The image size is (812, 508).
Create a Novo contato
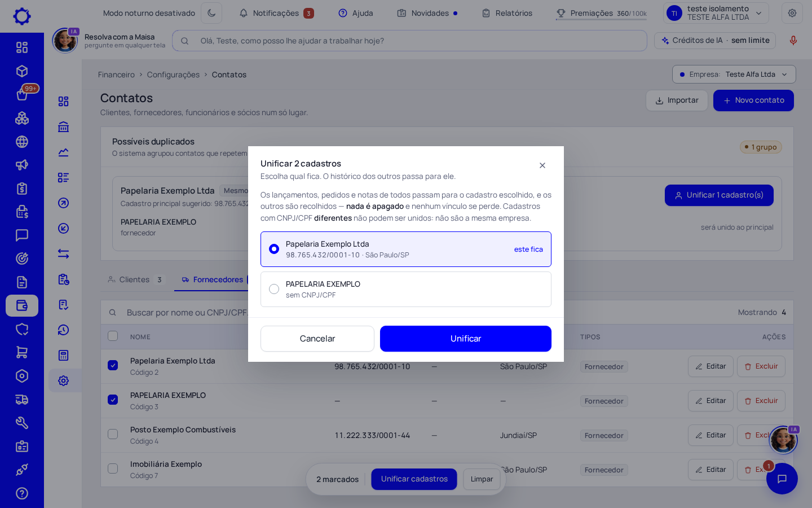click(x=753, y=100)
